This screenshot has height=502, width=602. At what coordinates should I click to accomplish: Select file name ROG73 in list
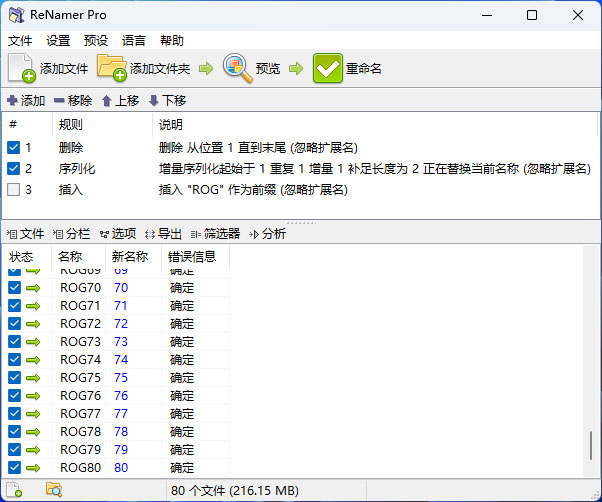80,342
